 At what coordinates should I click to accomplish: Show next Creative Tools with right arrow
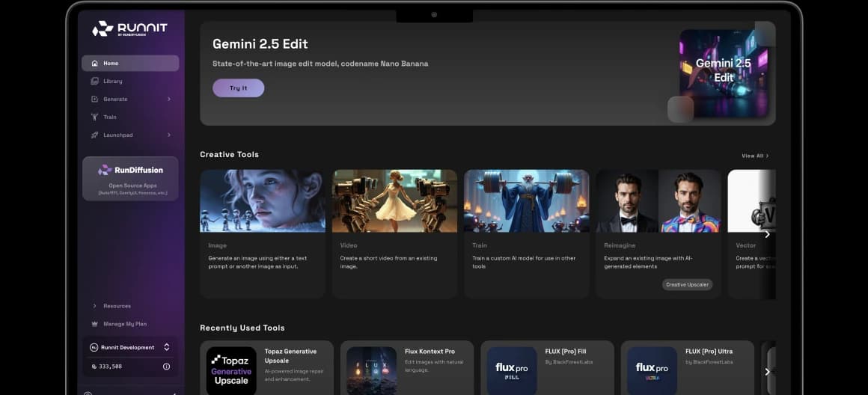click(767, 235)
